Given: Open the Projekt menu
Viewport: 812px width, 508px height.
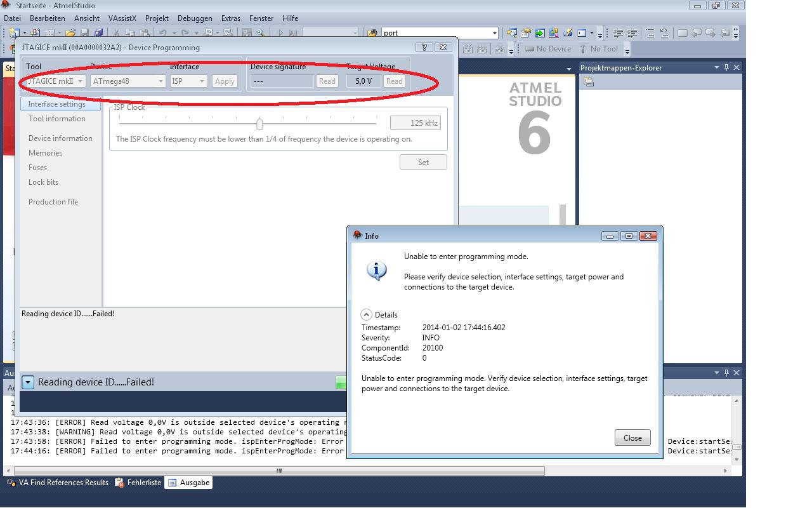Looking at the screenshot, I should point(157,18).
